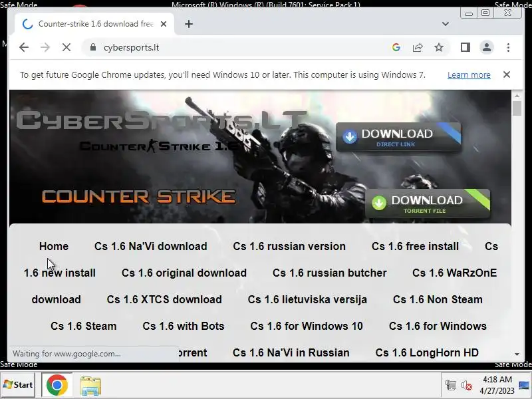Open the Learn more link

pyautogui.click(x=469, y=75)
